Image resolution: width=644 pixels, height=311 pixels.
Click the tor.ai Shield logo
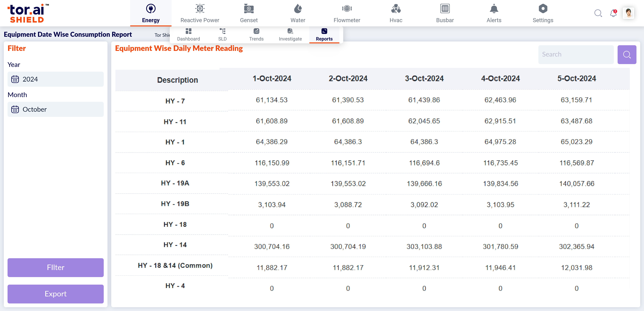(28, 13)
